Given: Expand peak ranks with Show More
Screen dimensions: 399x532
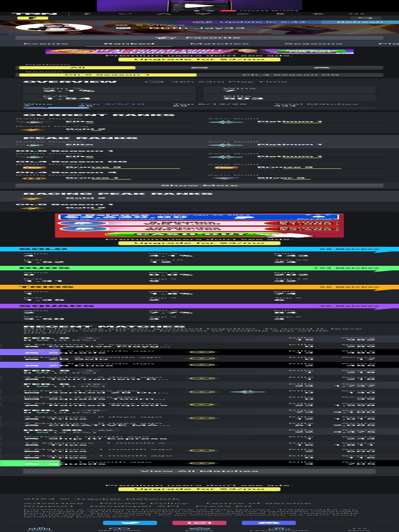Looking at the screenshot, I should [x=199, y=185].
